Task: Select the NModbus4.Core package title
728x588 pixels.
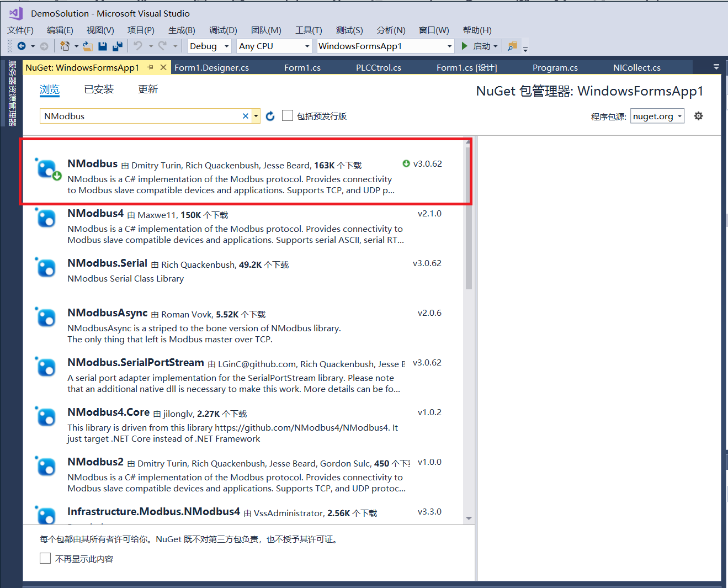Action: [x=109, y=412]
